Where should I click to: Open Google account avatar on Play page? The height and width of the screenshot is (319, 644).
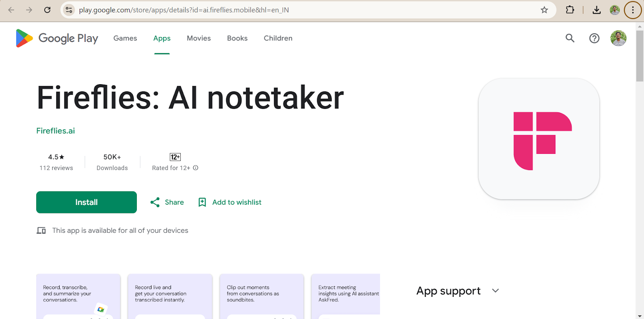(618, 38)
